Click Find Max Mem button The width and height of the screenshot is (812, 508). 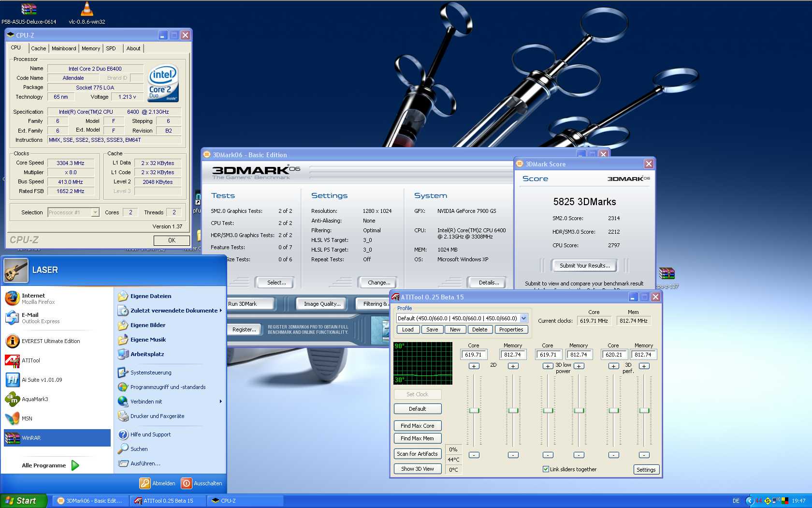coord(418,438)
